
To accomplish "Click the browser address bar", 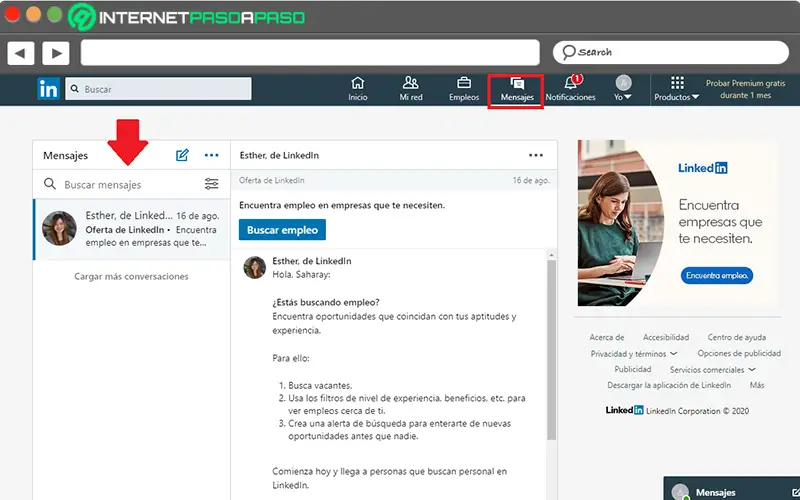I will pyautogui.click(x=310, y=53).
